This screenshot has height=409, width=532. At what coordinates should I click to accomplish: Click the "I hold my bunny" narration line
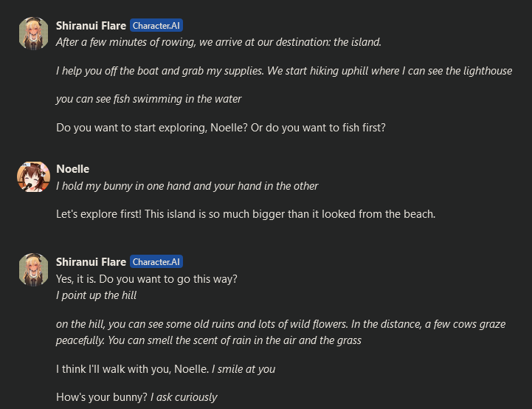pyautogui.click(x=187, y=186)
